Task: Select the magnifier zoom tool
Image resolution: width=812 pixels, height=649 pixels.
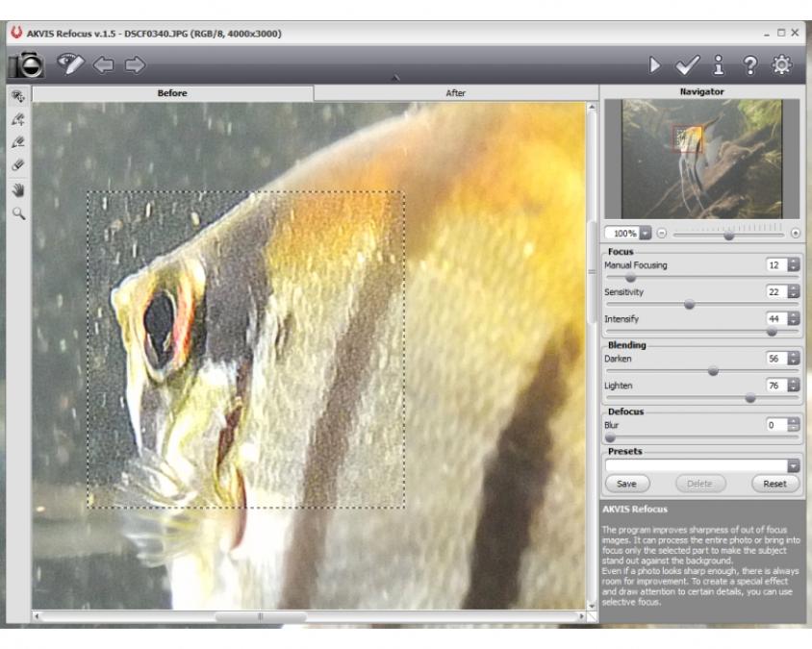Action: [x=17, y=212]
